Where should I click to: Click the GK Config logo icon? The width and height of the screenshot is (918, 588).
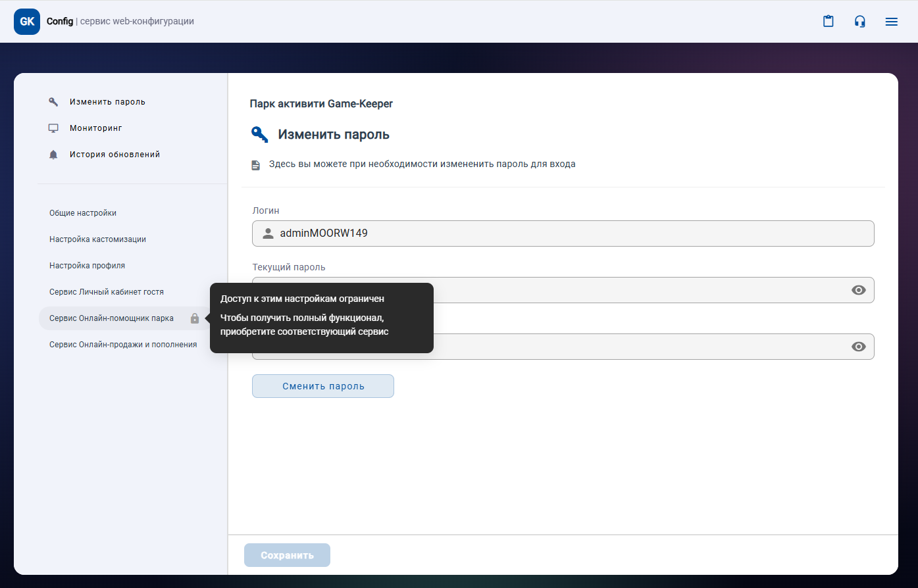[27, 22]
